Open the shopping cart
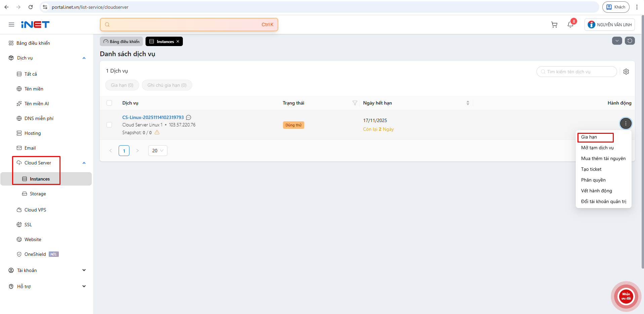The height and width of the screenshot is (314, 644). coord(554,25)
